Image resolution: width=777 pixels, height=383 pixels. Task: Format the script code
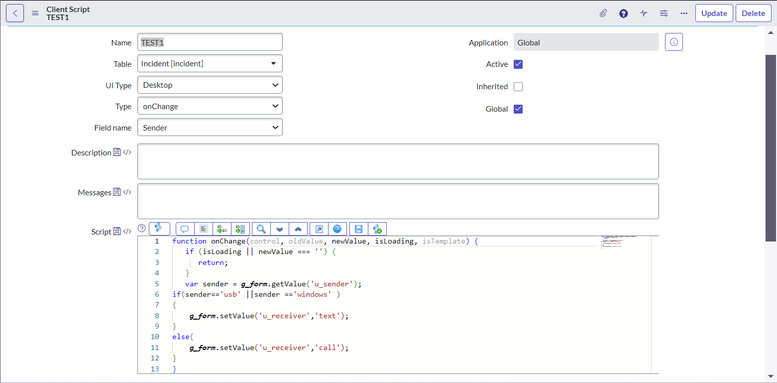pyautogui.click(x=203, y=229)
